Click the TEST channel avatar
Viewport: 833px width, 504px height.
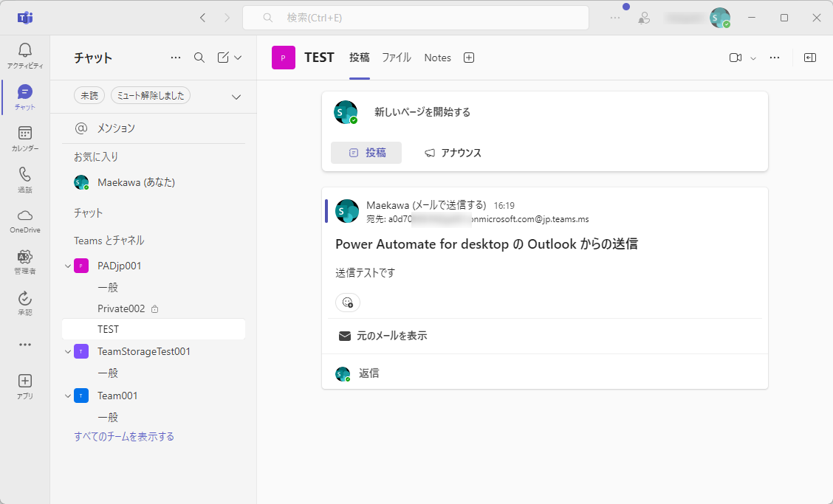click(x=284, y=58)
